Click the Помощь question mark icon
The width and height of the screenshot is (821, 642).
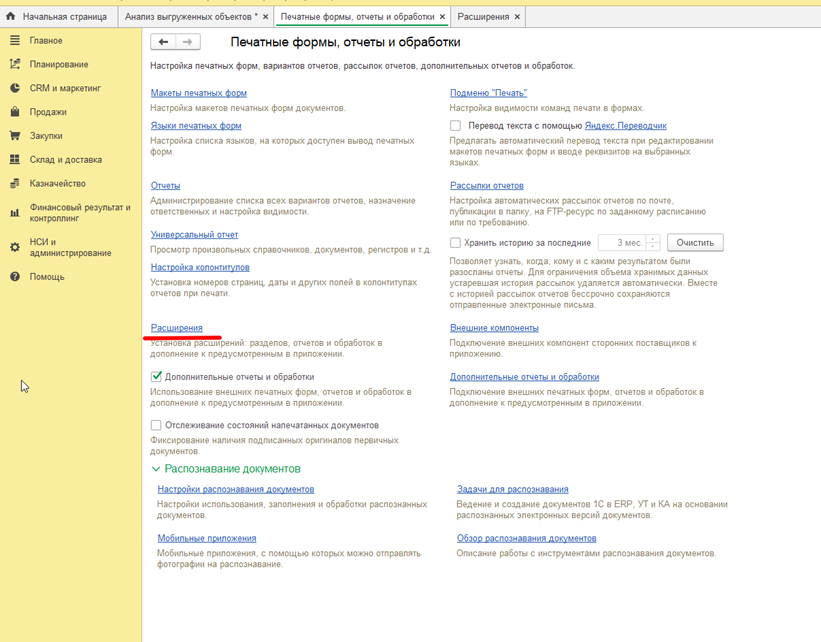coord(15,276)
